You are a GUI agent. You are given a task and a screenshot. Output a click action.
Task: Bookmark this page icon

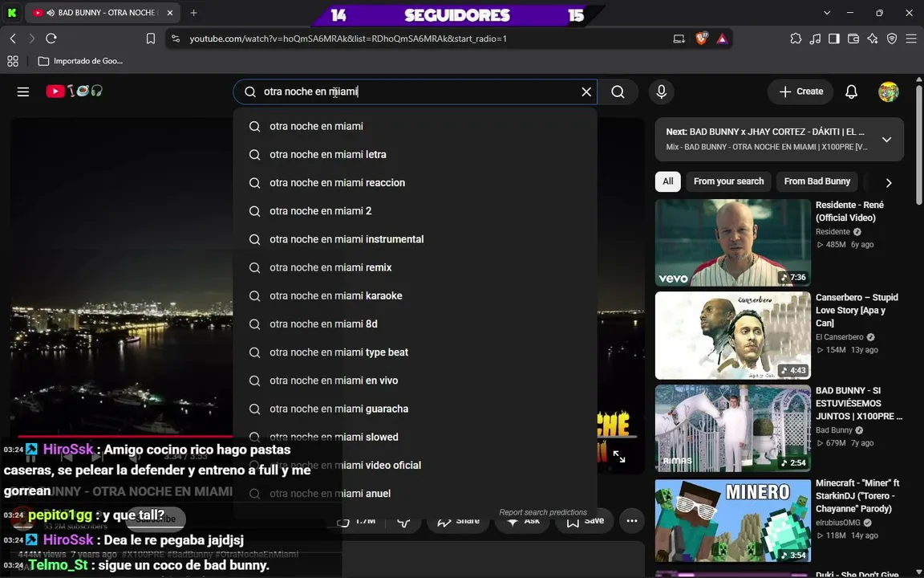151,39
